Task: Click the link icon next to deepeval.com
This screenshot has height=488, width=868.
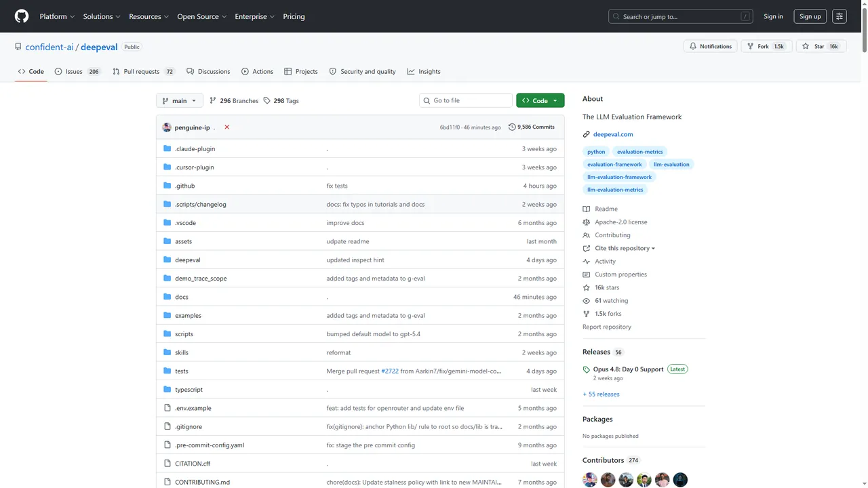Action: pos(587,134)
